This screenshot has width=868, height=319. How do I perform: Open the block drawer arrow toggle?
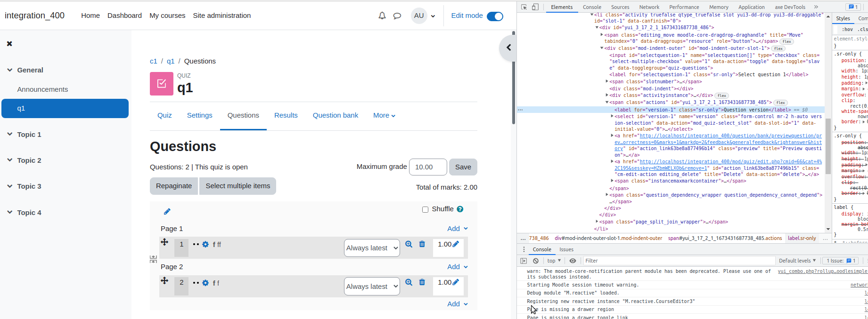[x=508, y=48]
